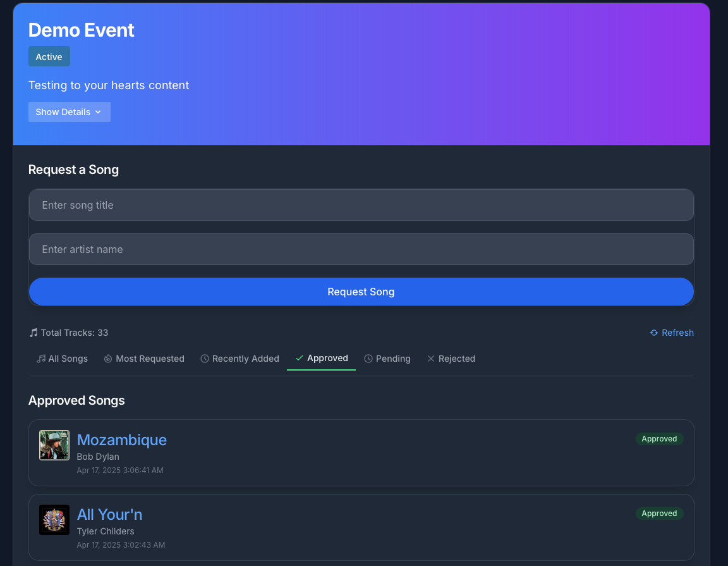Image resolution: width=728 pixels, height=566 pixels.
Task: Focus the Enter song title field
Action: pos(361,205)
